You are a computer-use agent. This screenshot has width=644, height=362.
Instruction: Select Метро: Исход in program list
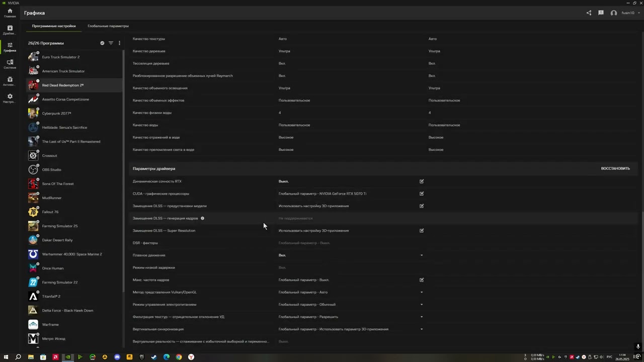point(74,339)
